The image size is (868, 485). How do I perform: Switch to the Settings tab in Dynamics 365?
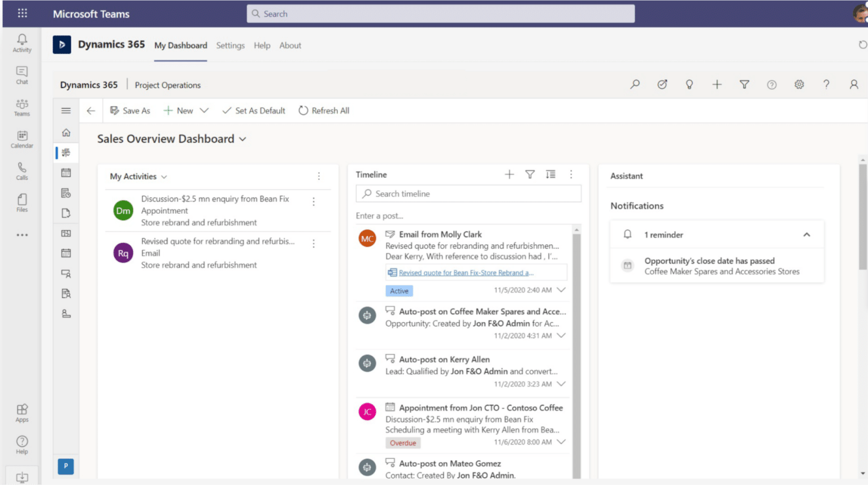pos(230,45)
